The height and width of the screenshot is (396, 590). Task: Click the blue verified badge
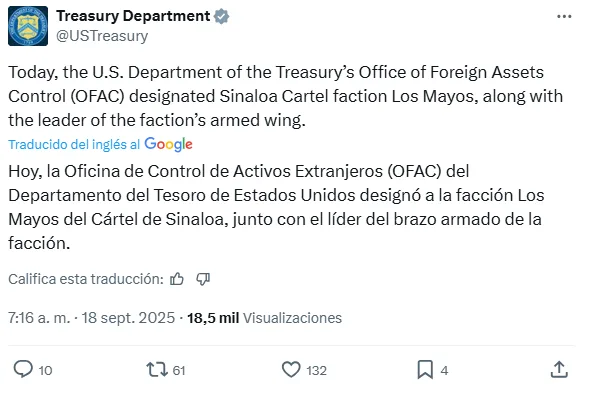(222, 17)
